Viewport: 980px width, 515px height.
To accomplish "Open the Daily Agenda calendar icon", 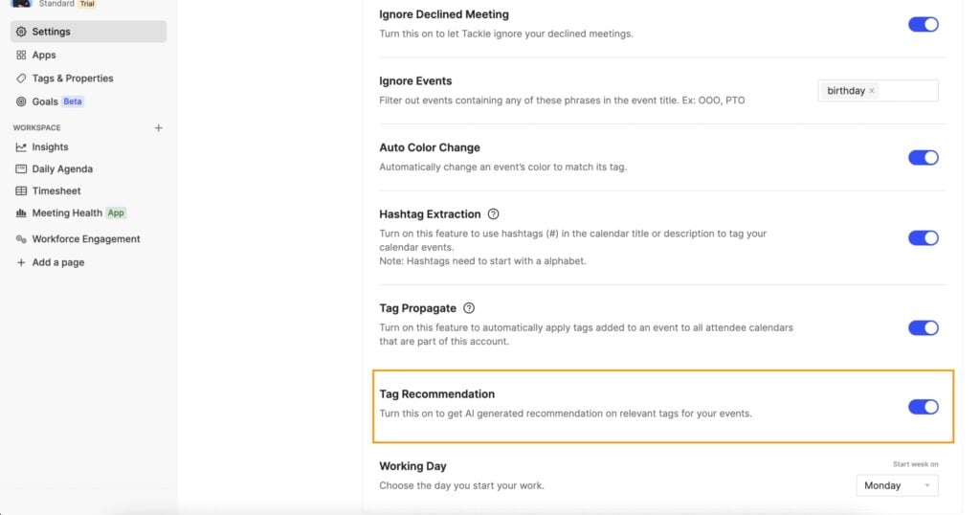I will [x=21, y=168].
